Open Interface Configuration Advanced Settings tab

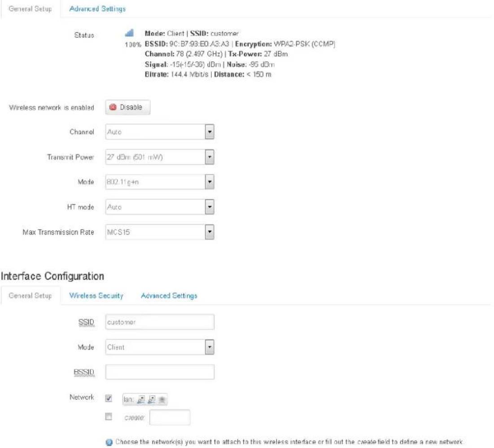(169, 296)
